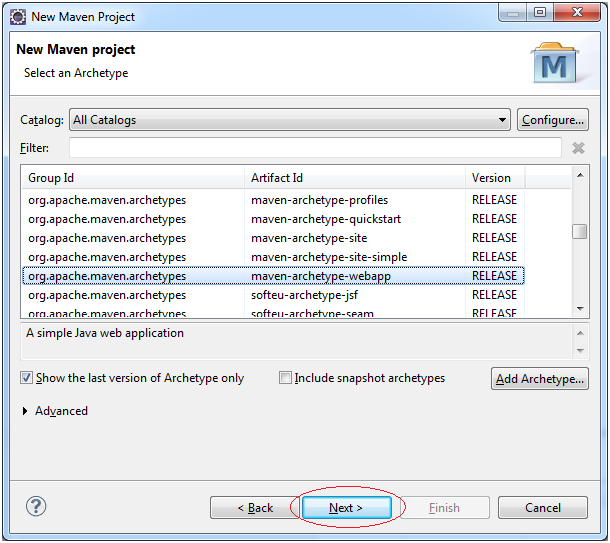This screenshot has width=610, height=543.
Task: Cancel the New Maven Project wizard
Action: point(543,507)
